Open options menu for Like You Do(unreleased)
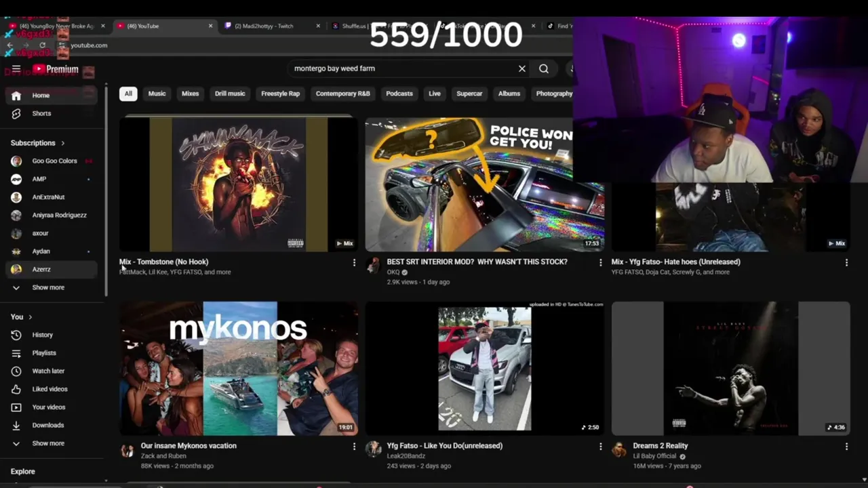868x488 pixels. [600, 447]
